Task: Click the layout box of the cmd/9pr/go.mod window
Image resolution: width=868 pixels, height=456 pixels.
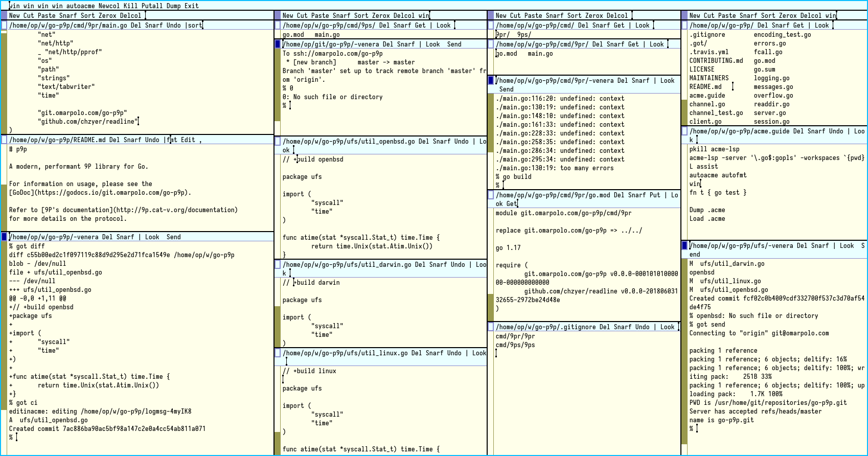Action: click(491, 195)
